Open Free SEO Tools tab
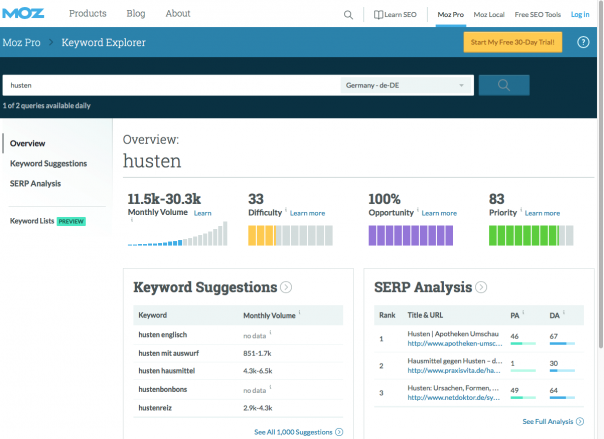 pos(538,15)
